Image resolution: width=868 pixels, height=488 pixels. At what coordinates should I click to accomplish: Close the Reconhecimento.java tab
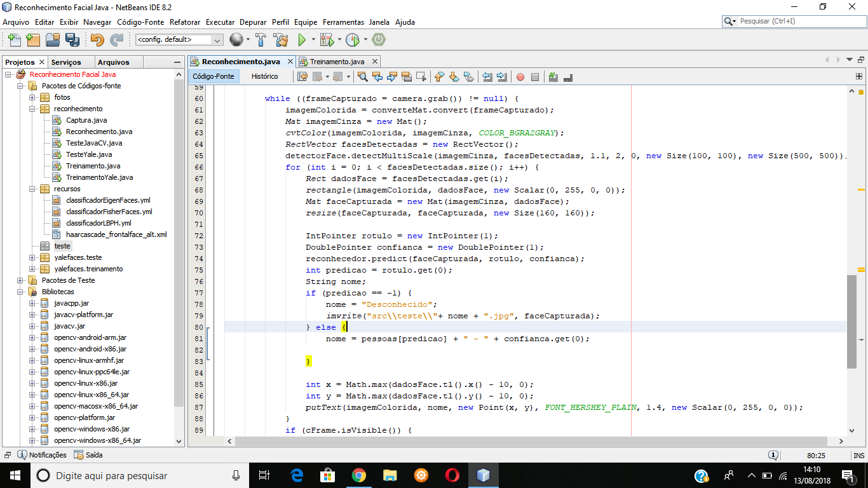click(290, 62)
